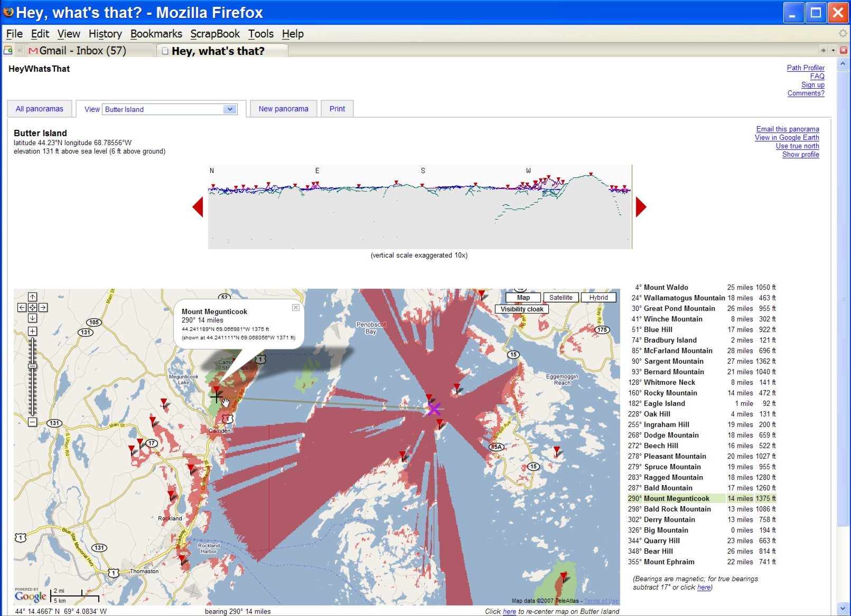Screen dimensions: 851x616
Task: Open the All panoramas tab
Action: pos(40,109)
